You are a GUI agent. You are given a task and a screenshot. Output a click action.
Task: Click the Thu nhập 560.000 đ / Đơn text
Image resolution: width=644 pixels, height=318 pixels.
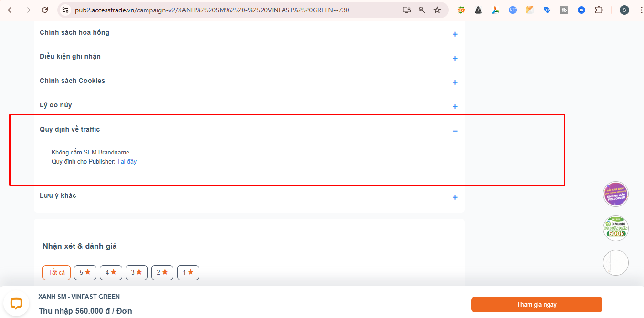[85, 311]
